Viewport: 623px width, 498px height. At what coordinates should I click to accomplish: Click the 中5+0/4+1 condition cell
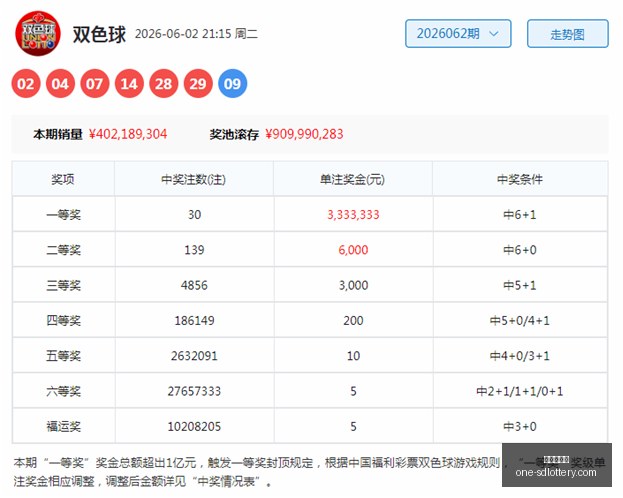click(x=520, y=321)
